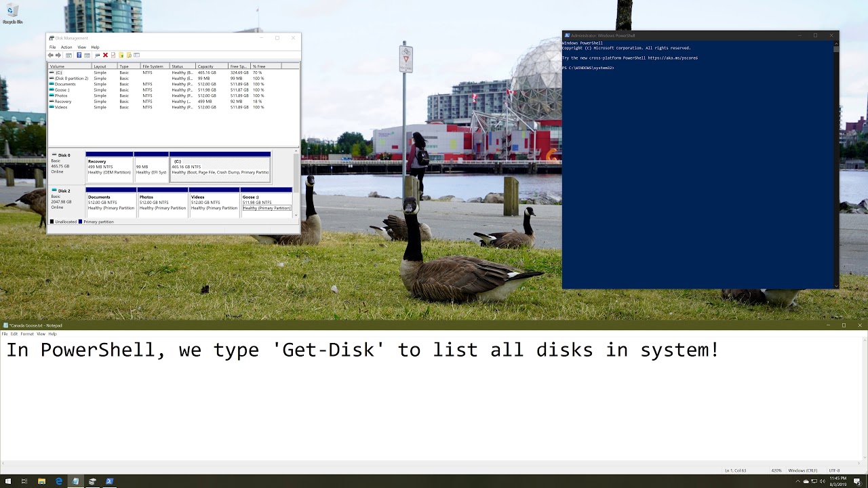Viewport: 868px width, 488px height.
Task: Sort by the Capacity column header
Action: 212,66
